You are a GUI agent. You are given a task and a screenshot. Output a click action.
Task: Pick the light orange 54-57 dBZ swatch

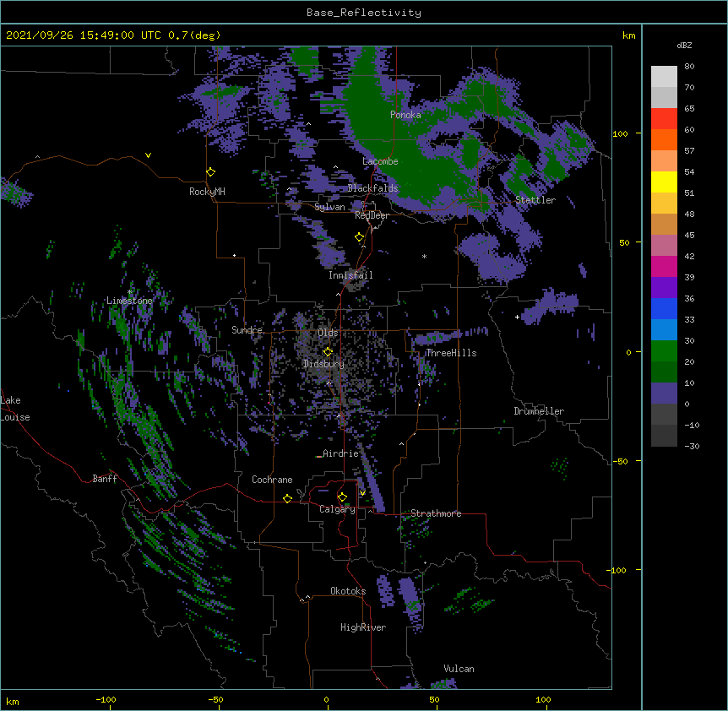(x=664, y=161)
